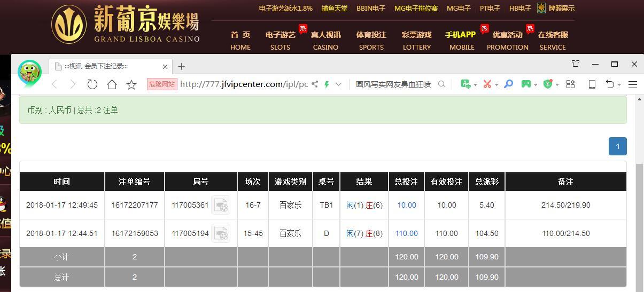644x292 pixels.
Task: Open video replay icon for round 117005194
Action: click(221, 233)
